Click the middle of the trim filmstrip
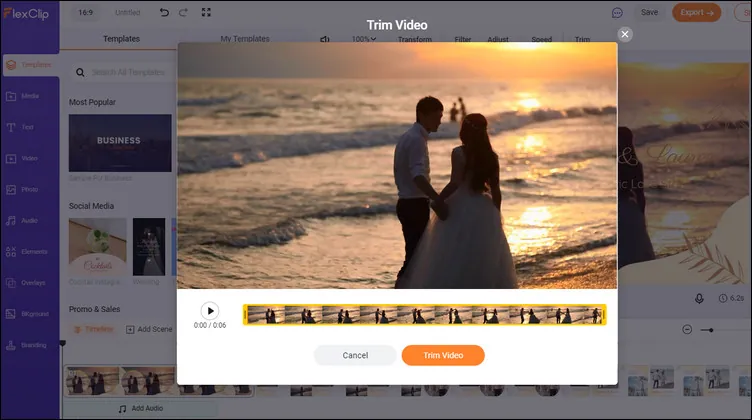Image resolution: width=752 pixels, height=420 pixels. pos(424,315)
